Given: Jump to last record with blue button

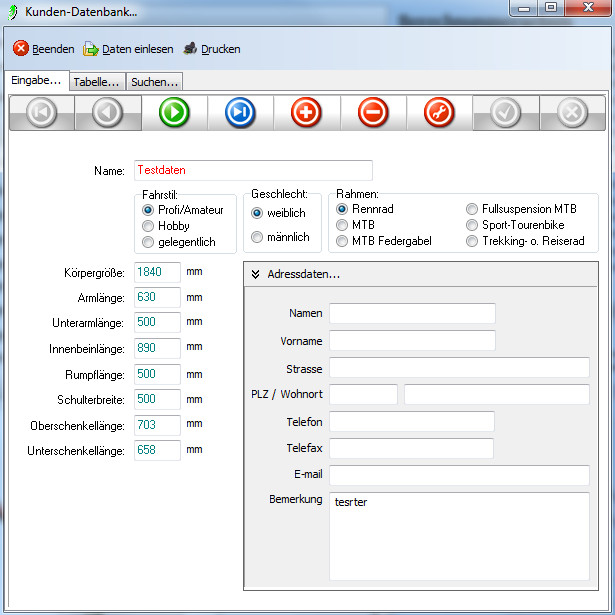Looking at the screenshot, I should click(x=240, y=113).
